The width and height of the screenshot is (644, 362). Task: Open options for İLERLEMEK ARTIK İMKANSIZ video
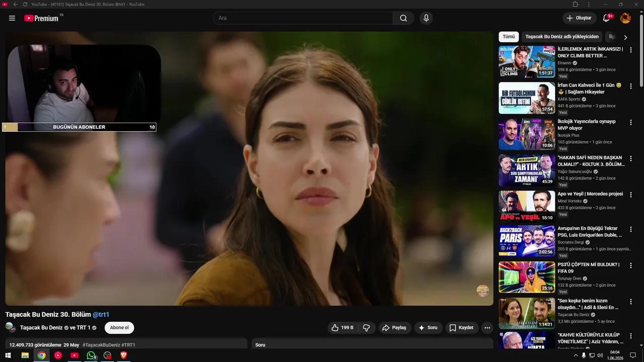630,50
